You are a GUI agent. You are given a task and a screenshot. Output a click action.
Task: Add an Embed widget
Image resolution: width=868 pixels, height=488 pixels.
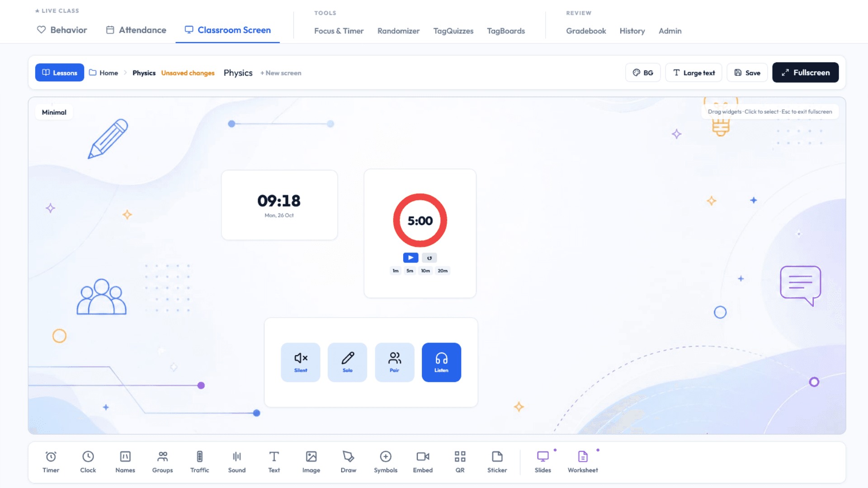coord(423,462)
